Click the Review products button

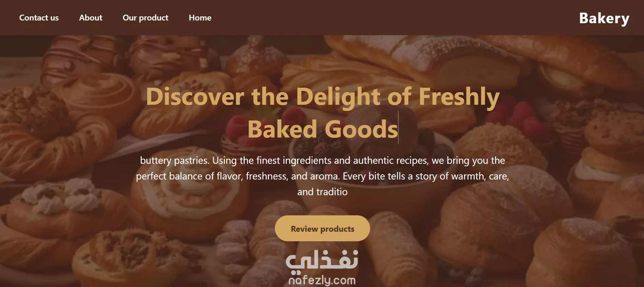(x=322, y=228)
